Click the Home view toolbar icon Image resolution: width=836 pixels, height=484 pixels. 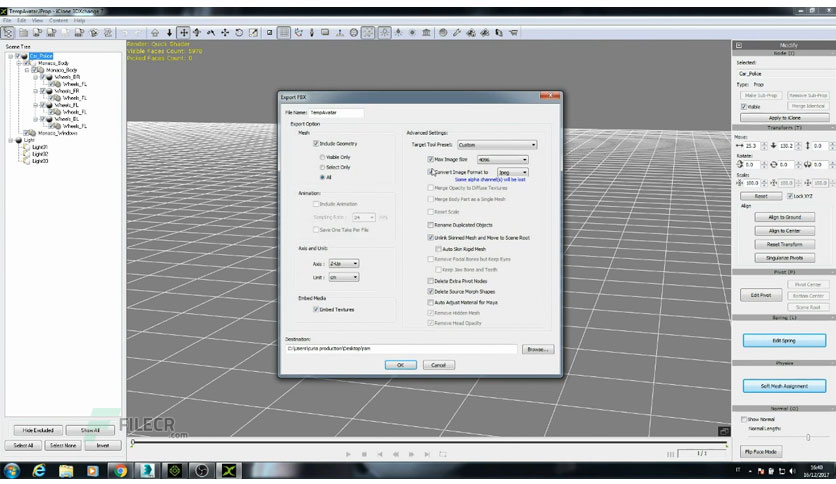pos(155,33)
